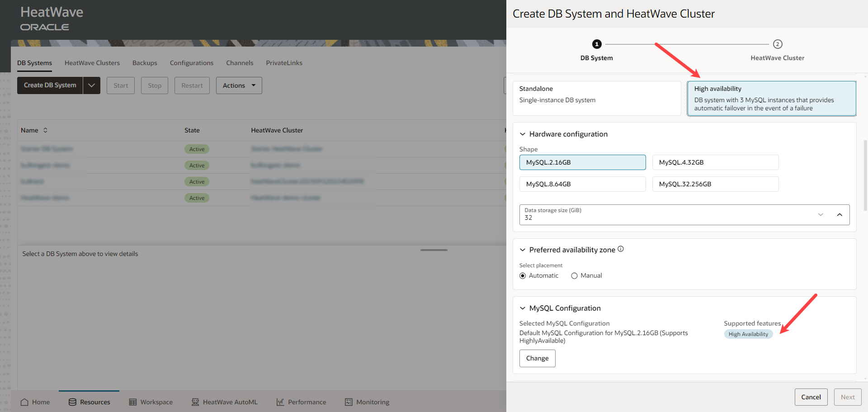Open the HeatWave AutoML icon
This screenshot has width=868, height=412.
(195, 402)
